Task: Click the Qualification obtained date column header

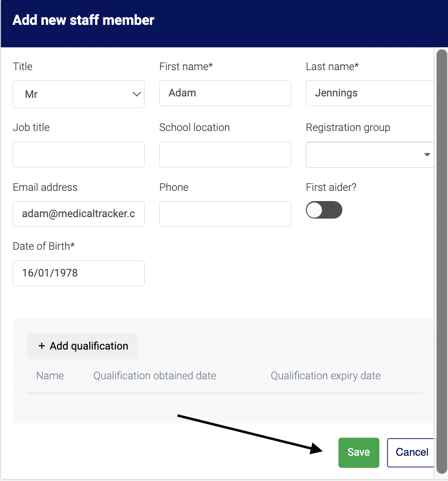Action: (154, 375)
